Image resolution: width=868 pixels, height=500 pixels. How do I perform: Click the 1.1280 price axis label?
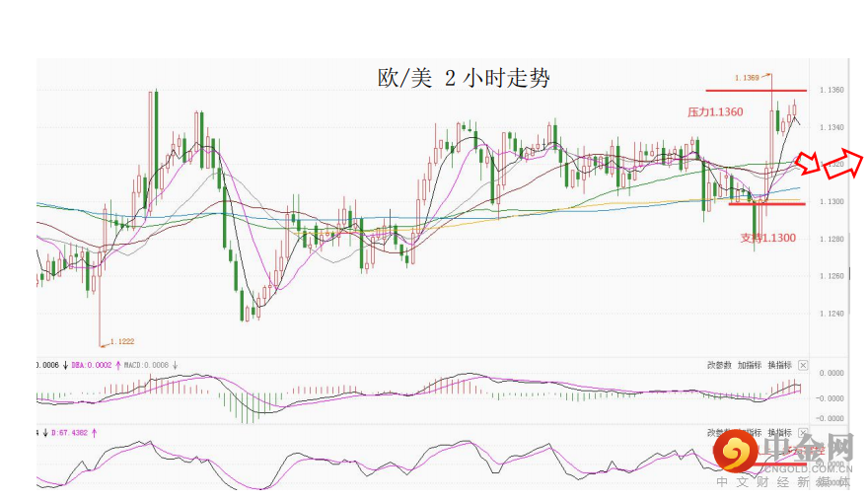(x=832, y=239)
